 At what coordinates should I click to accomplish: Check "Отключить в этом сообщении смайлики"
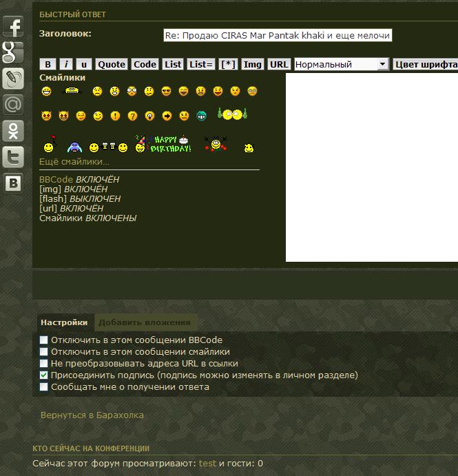[44, 352]
